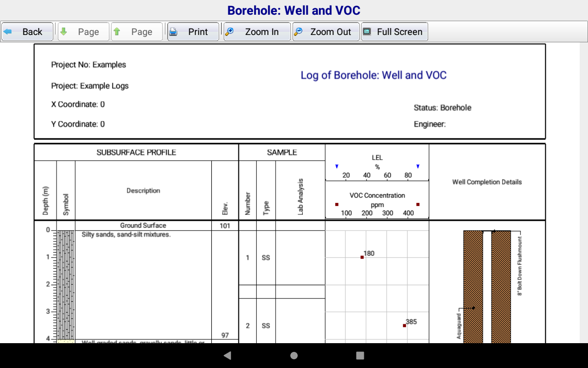Tap the Android back navigation triangle
The width and height of the screenshot is (588, 368).
click(227, 355)
